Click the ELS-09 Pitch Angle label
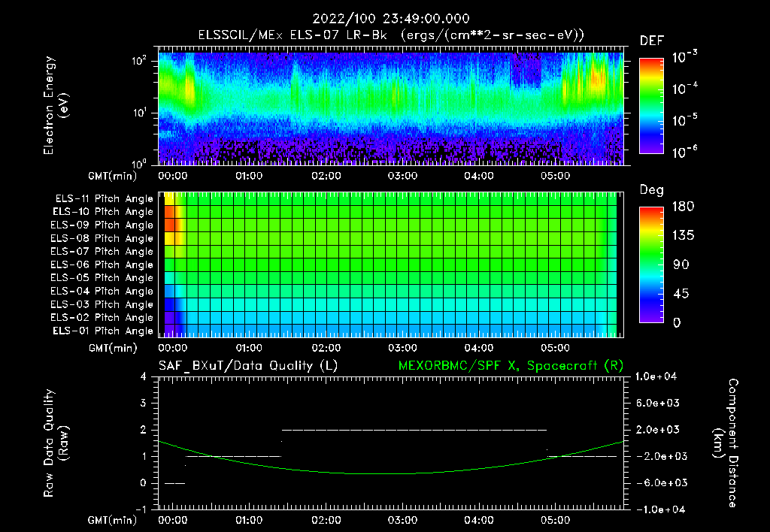Viewport: 770px width, 532px height. click(102, 225)
